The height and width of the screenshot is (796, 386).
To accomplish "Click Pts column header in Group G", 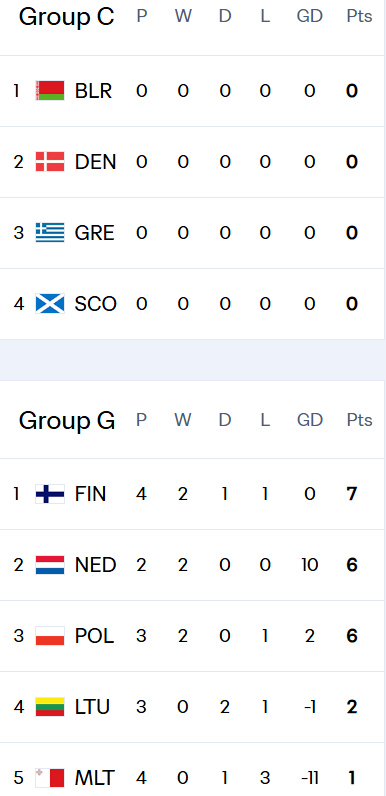I will pyautogui.click(x=360, y=420).
